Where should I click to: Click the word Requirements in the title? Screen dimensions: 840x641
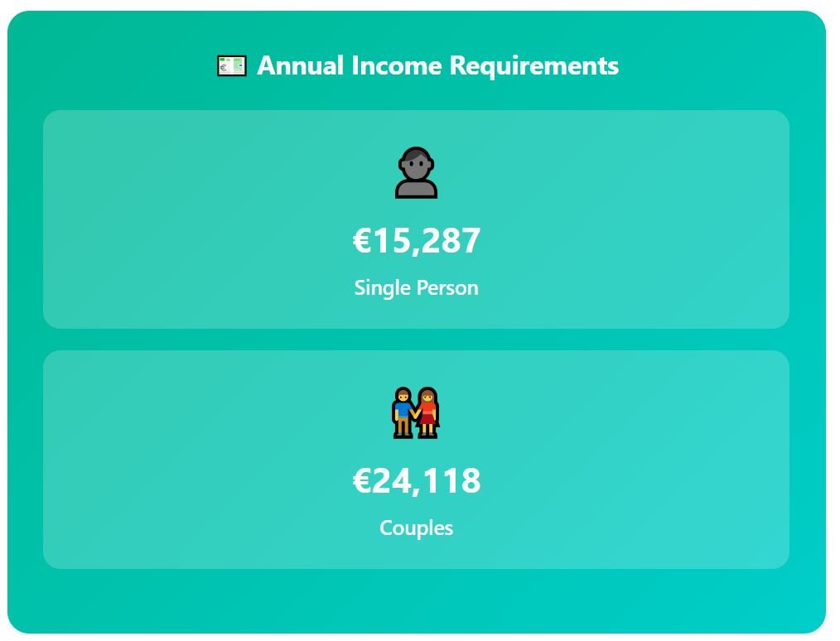[534, 67]
